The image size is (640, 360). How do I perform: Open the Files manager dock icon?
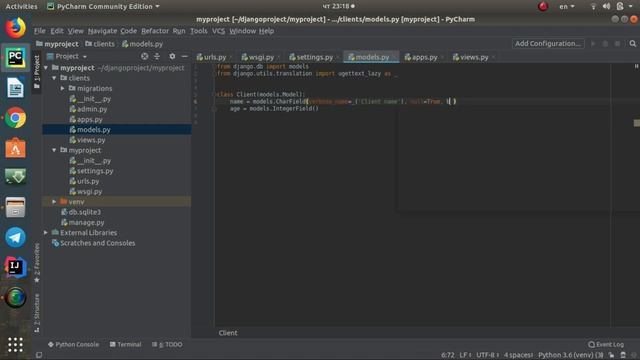coord(16,208)
